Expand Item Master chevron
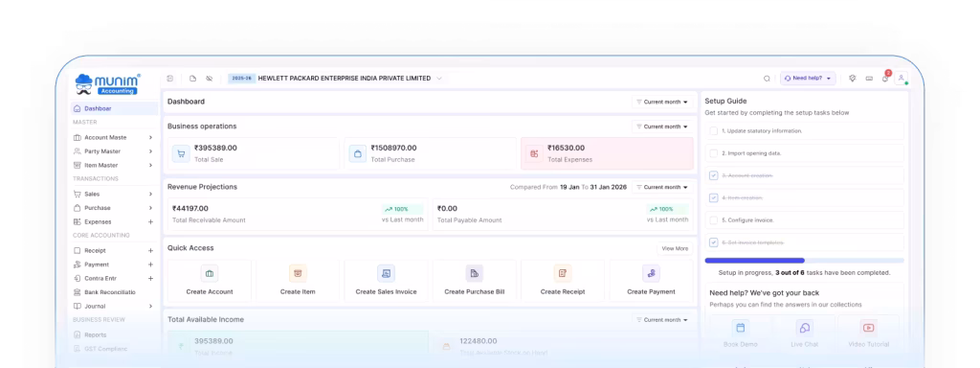The width and height of the screenshot is (980, 368). pos(150,165)
